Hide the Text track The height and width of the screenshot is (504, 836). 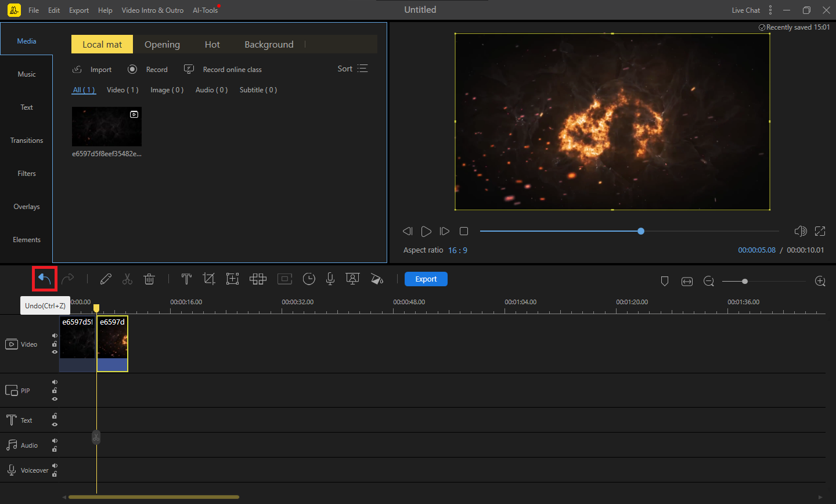point(55,424)
